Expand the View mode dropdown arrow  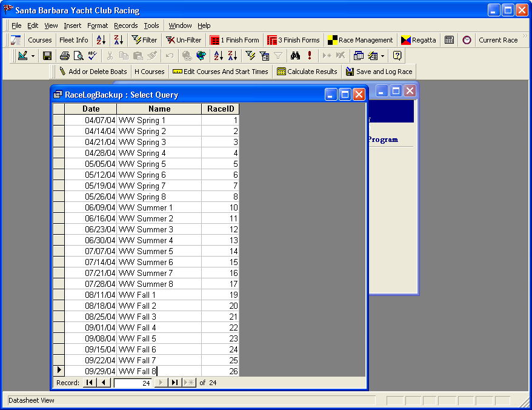click(33, 56)
